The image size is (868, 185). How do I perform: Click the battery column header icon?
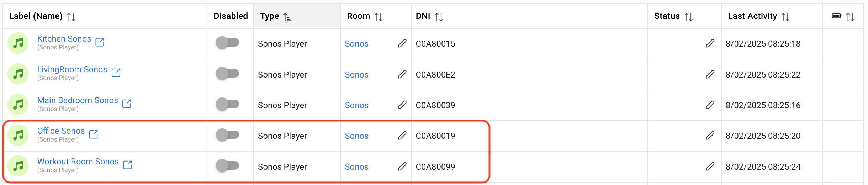point(837,16)
